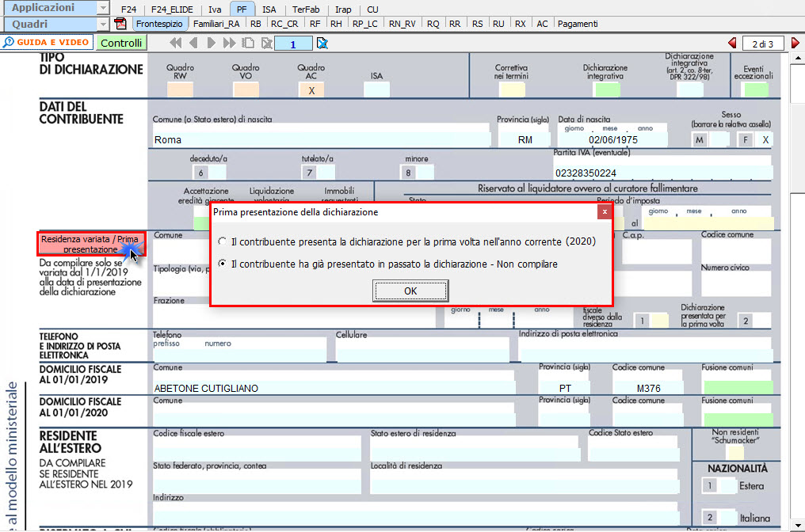Screen dimensions: 805x532
Task: Switch to the F24 tab
Action: [129, 9]
